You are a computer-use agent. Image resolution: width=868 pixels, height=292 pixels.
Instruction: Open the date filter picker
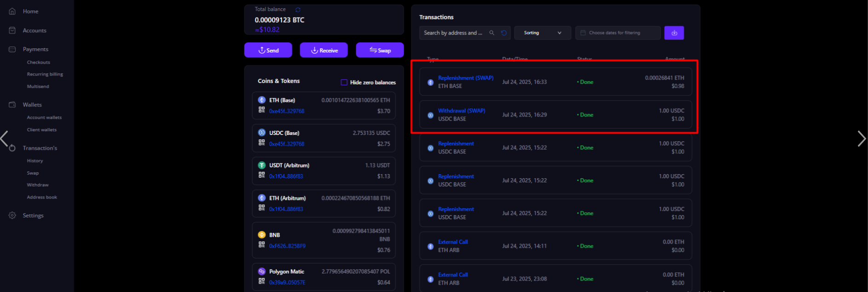coord(618,33)
